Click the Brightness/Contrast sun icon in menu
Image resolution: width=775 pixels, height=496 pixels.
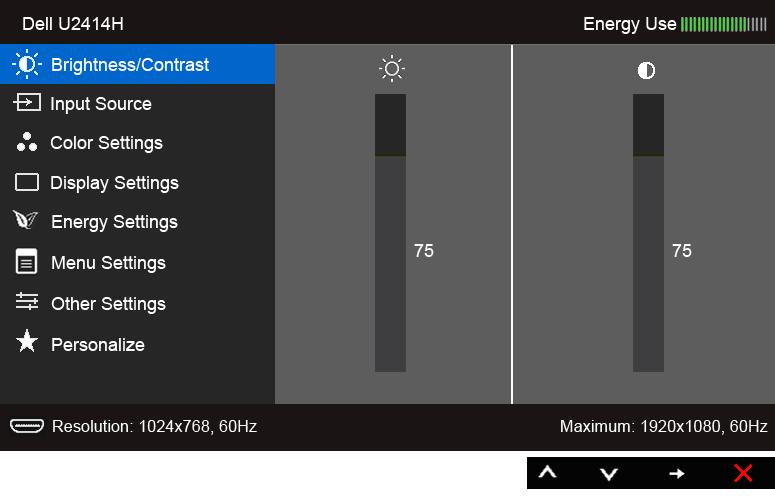tap(27, 64)
